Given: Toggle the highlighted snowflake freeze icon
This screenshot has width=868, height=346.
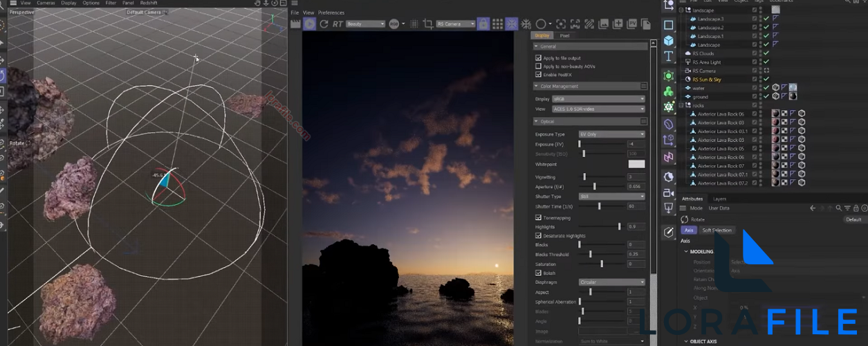Looking at the screenshot, I should [511, 24].
